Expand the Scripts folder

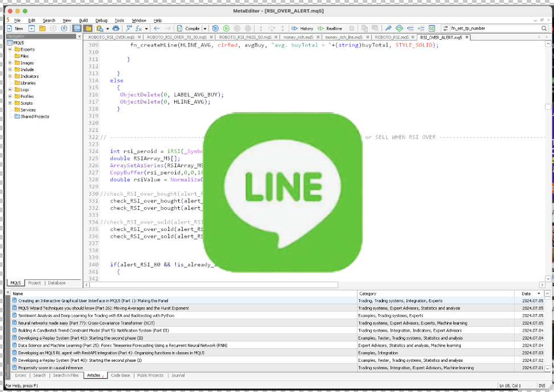point(10,103)
